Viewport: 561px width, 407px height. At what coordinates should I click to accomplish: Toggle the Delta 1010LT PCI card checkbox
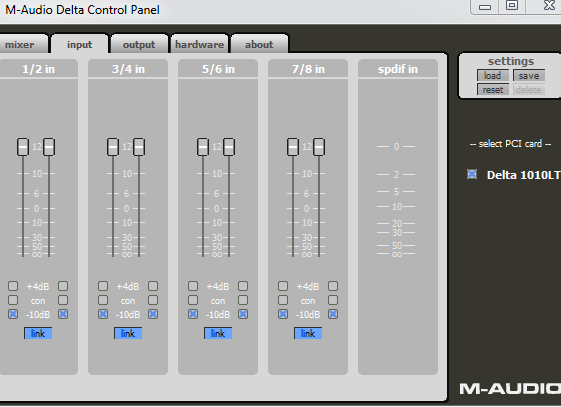[x=472, y=174]
